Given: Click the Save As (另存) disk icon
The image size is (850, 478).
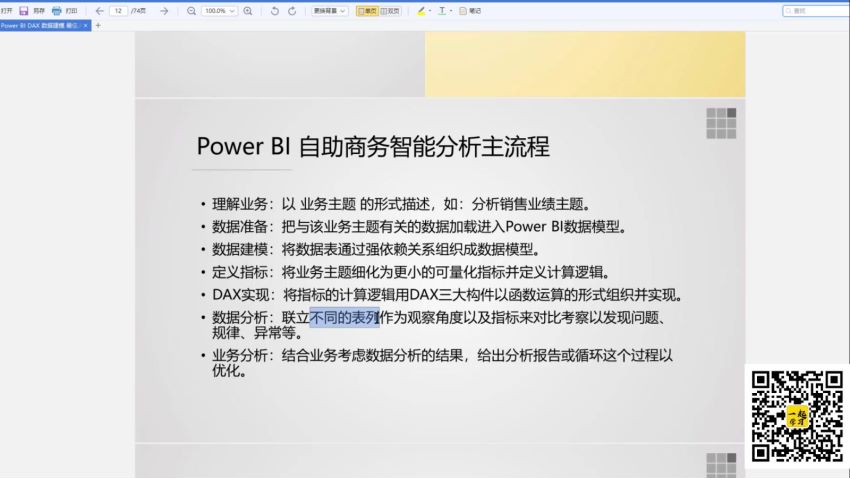Looking at the screenshot, I should (24, 11).
